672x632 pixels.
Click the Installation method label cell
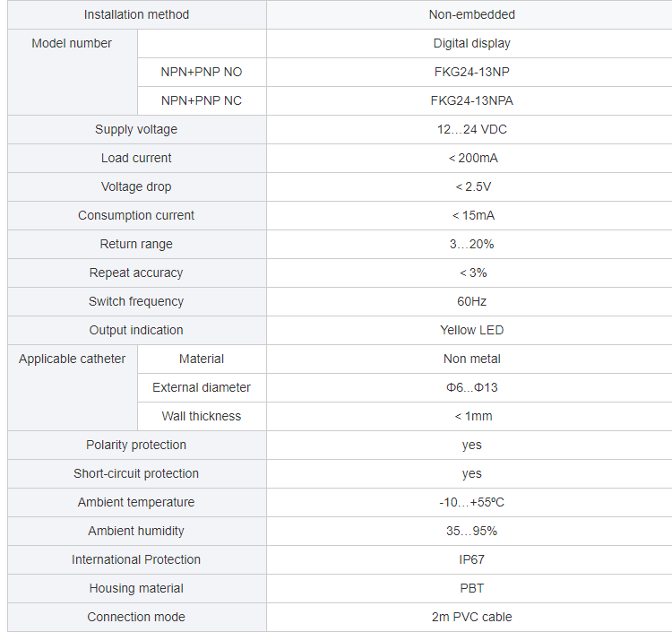coord(137,14)
